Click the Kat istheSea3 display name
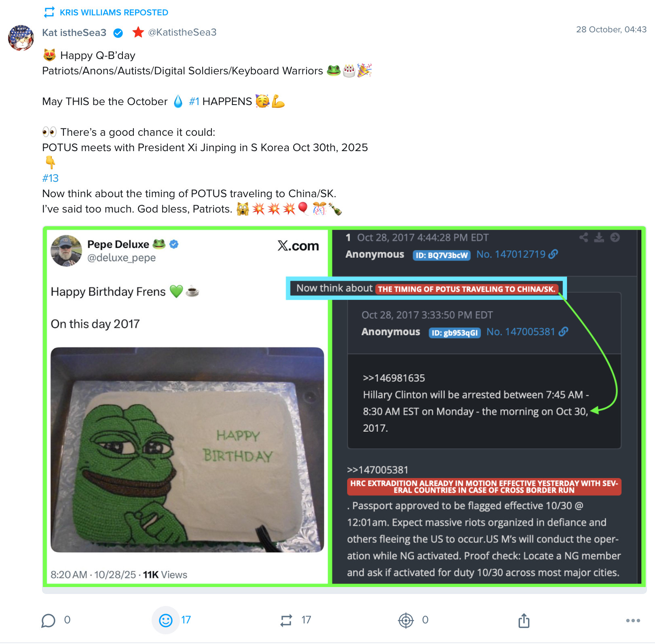The image size is (655, 644). tap(74, 32)
